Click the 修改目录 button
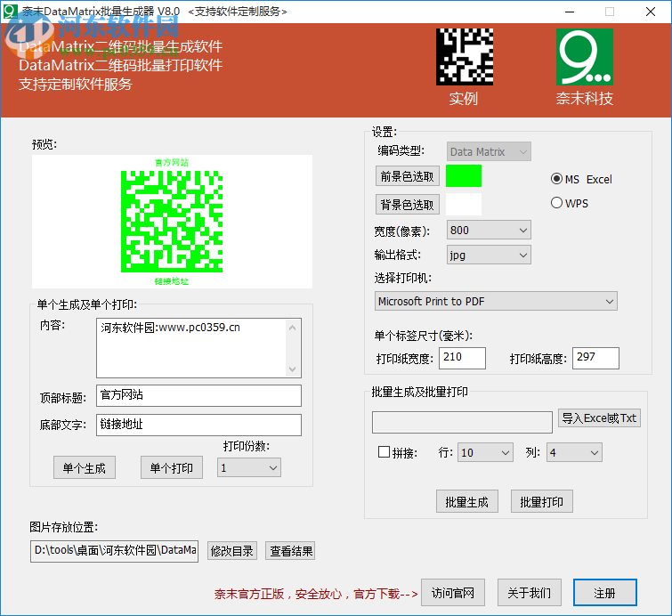 click(x=232, y=551)
